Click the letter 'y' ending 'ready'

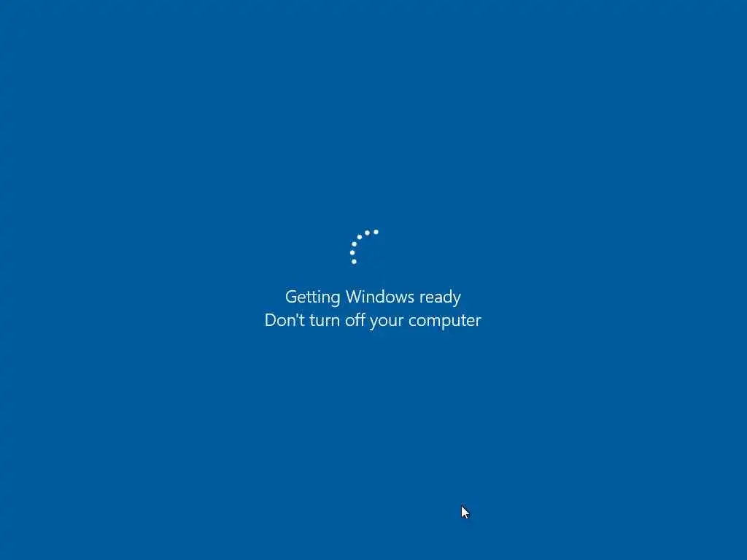[457, 300]
